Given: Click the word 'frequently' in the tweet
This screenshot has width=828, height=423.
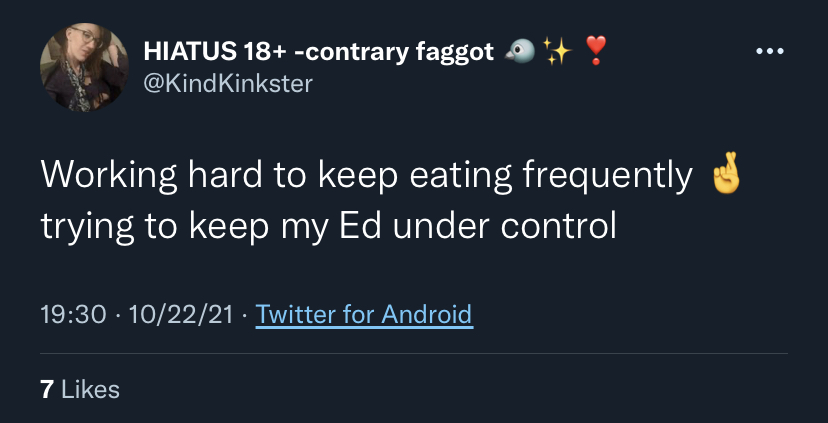Looking at the screenshot, I should pyautogui.click(x=607, y=176).
